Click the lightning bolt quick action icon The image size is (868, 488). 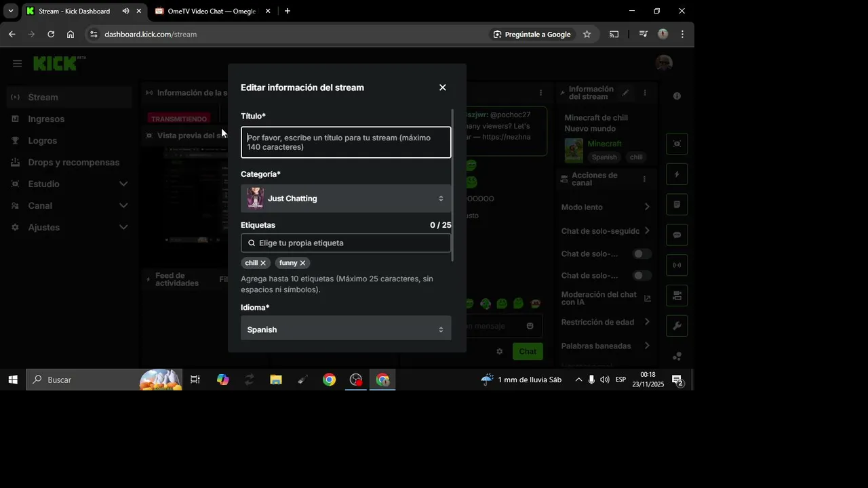click(x=677, y=174)
